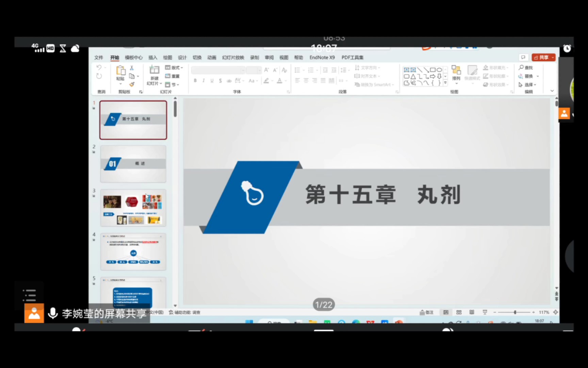
Task: Open the Slide Show (幻灯片放映) tab
Action: (233, 58)
